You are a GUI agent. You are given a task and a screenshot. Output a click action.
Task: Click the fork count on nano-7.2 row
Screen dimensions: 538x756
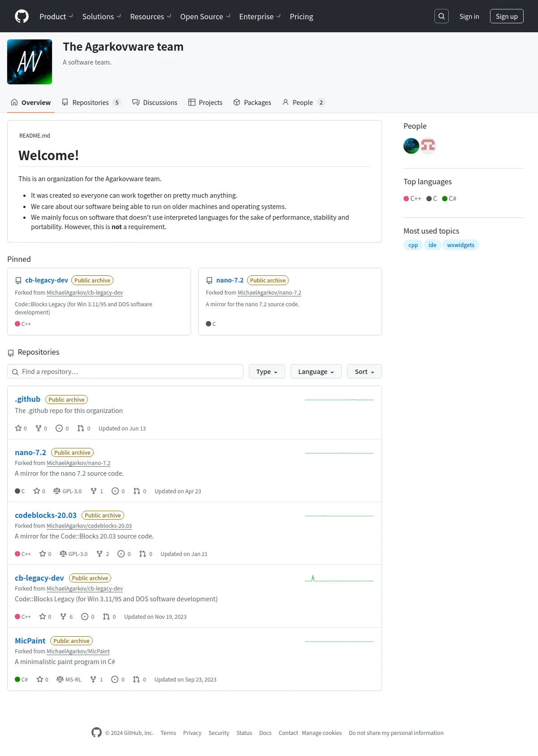point(97,491)
